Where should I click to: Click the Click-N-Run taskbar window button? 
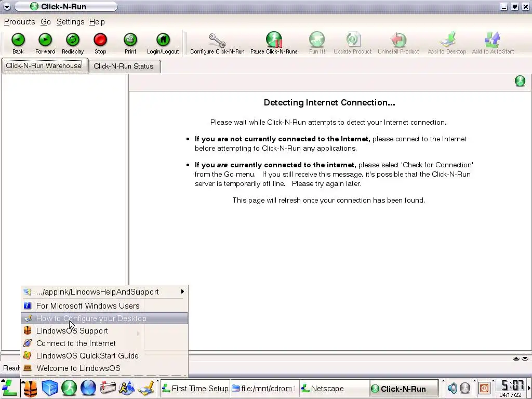point(403,389)
